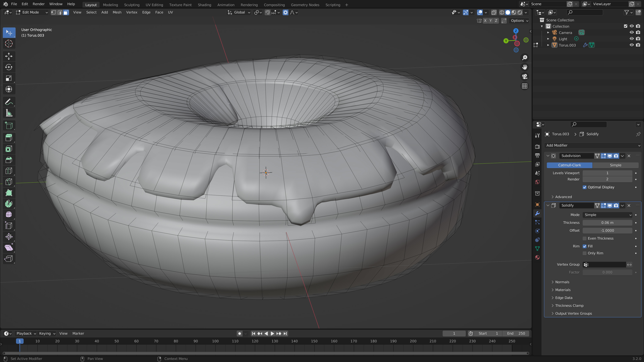Hide Torus.003 with the eye icon

click(x=631, y=45)
